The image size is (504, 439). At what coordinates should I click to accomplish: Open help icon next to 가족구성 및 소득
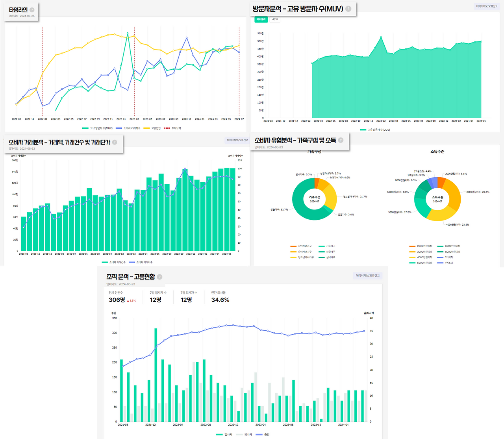tap(341, 140)
